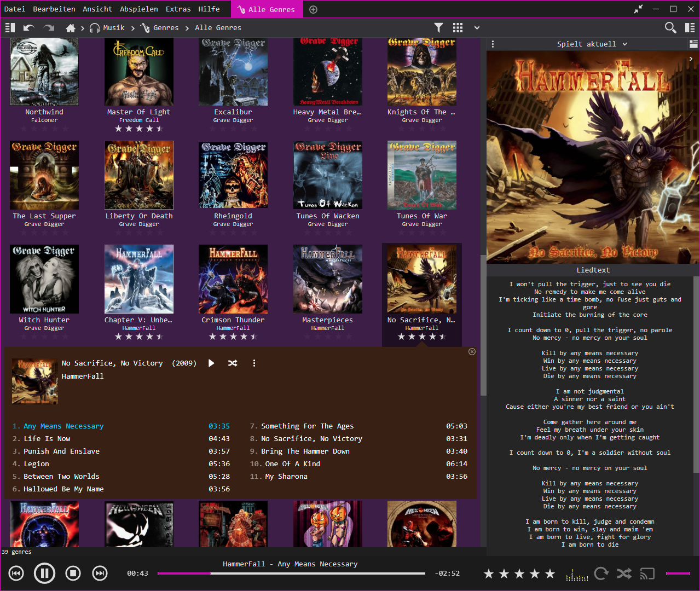Click the Liedtext panel header

point(593,270)
